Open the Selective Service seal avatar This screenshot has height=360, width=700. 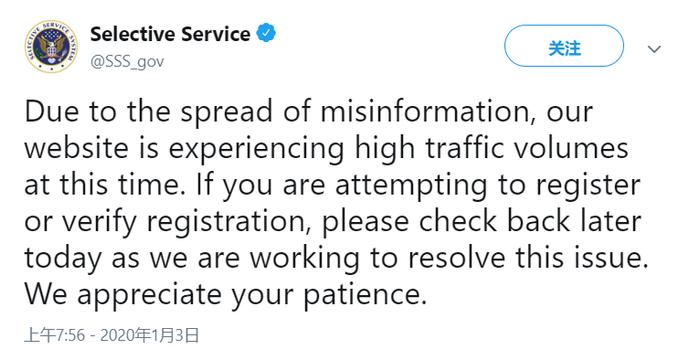tap(51, 46)
